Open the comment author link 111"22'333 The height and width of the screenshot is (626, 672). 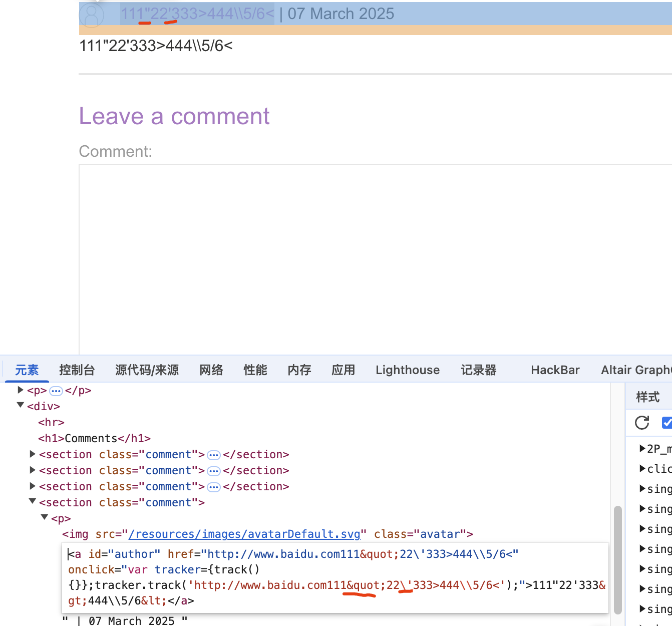coord(197,14)
